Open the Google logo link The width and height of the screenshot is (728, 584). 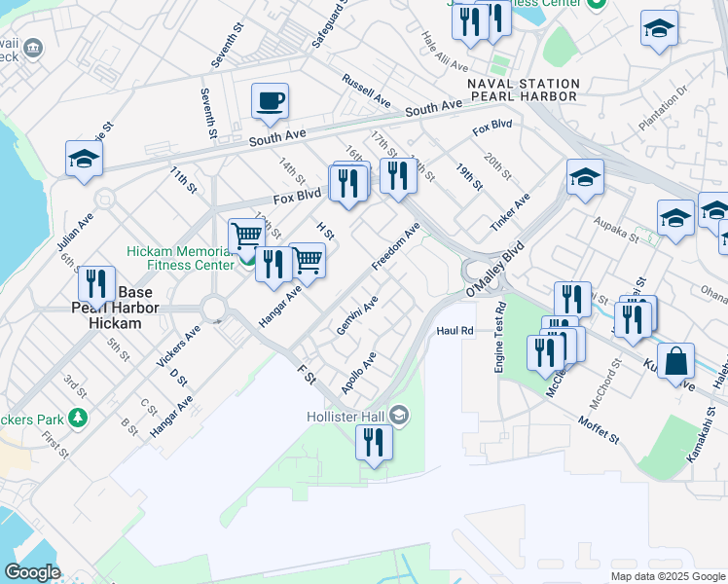tap(32, 572)
